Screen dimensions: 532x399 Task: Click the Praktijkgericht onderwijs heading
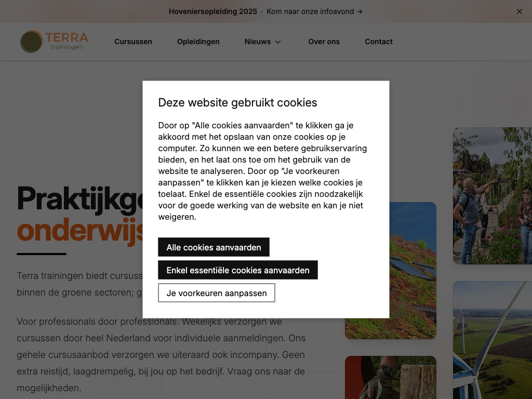pyautogui.click(x=79, y=215)
